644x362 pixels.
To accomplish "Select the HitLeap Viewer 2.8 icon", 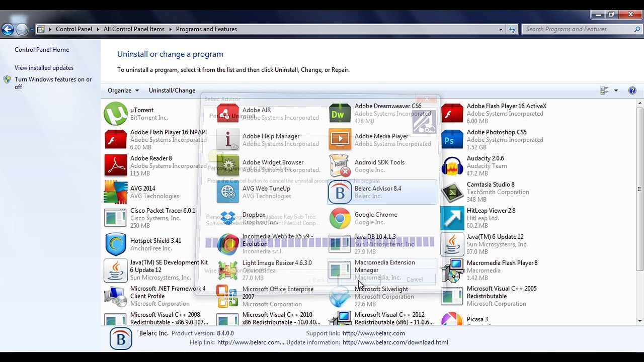I will point(452,218).
